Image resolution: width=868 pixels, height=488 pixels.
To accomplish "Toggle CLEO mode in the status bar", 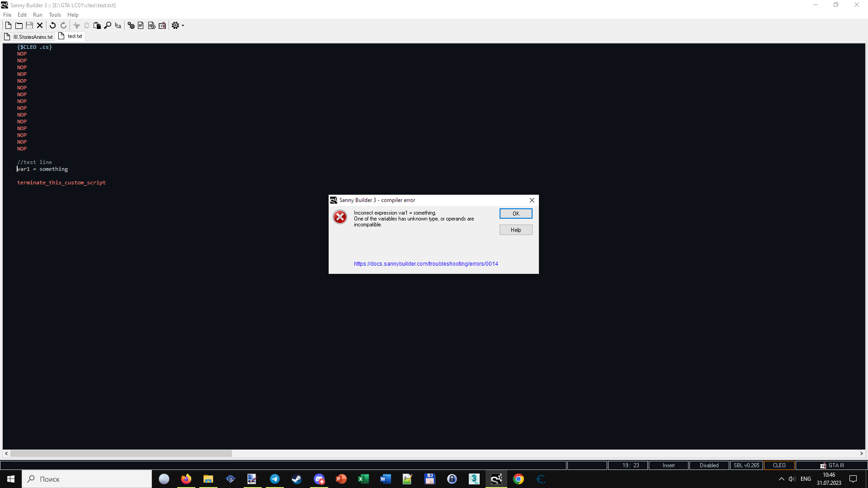I will [x=779, y=465].
